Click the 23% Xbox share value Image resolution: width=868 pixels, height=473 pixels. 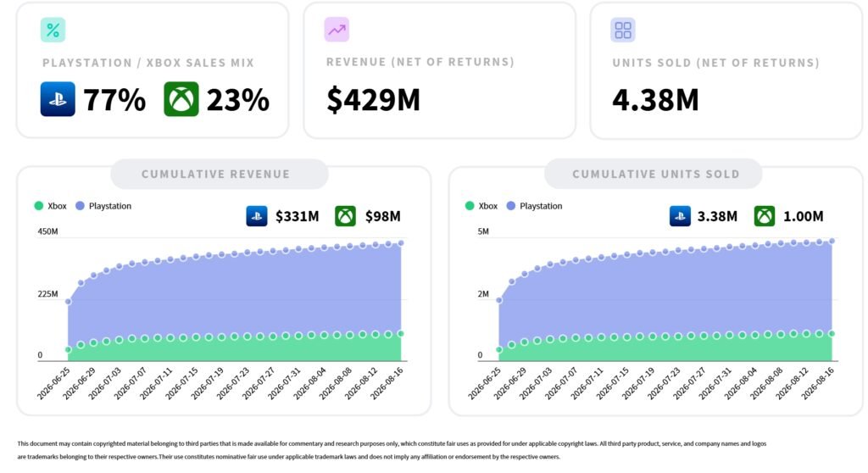tap(238, 100)
